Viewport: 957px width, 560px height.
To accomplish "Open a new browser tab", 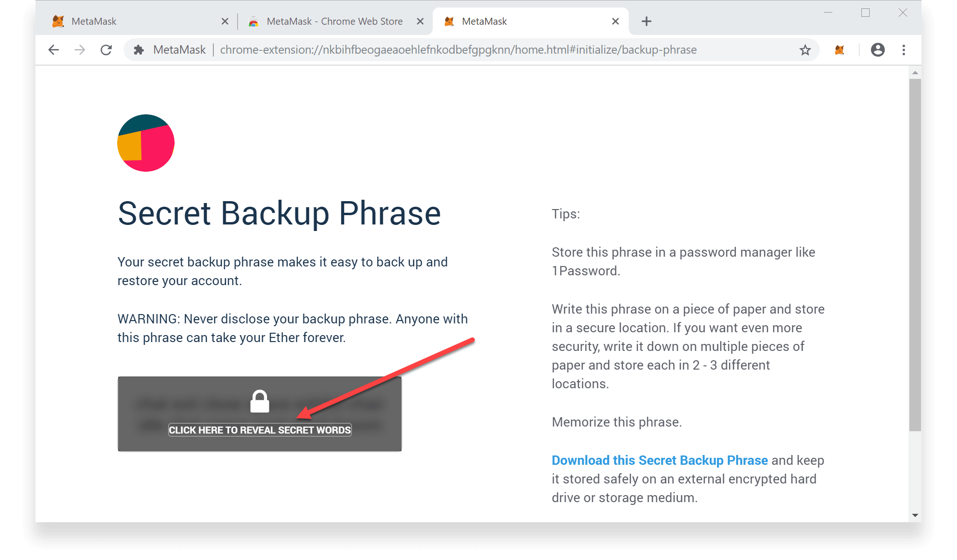I will coord(647,21).
